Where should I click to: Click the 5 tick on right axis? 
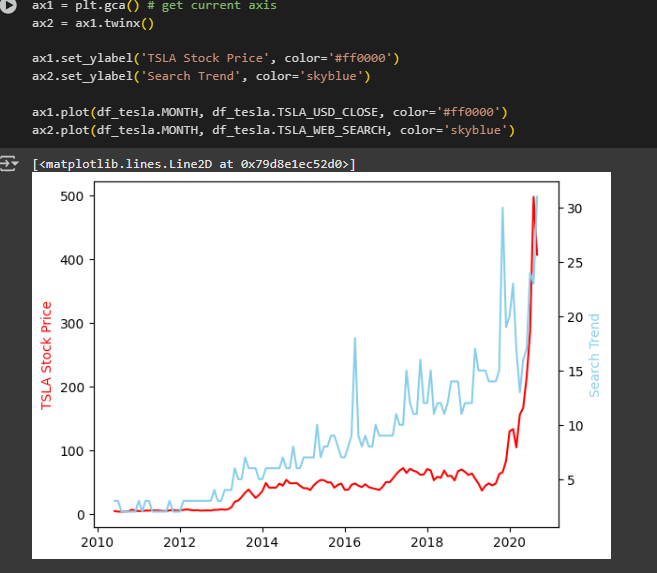[571, 480]
